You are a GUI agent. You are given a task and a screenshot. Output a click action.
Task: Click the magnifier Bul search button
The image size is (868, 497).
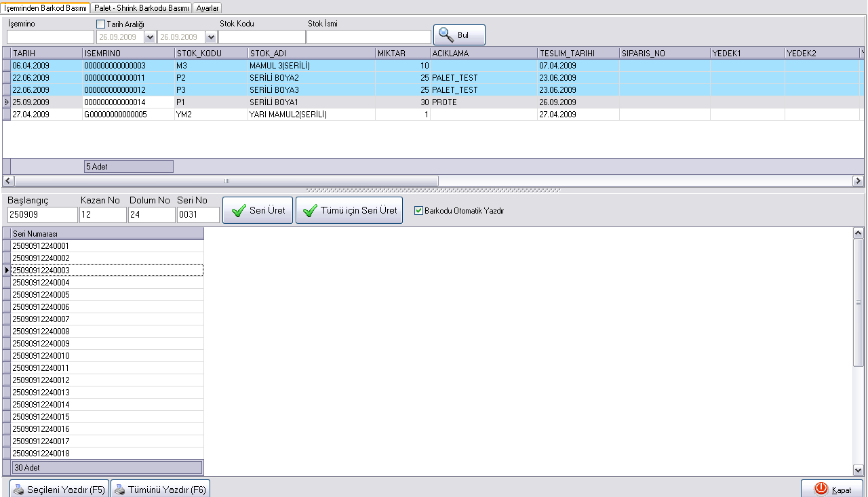click(459, 35)
